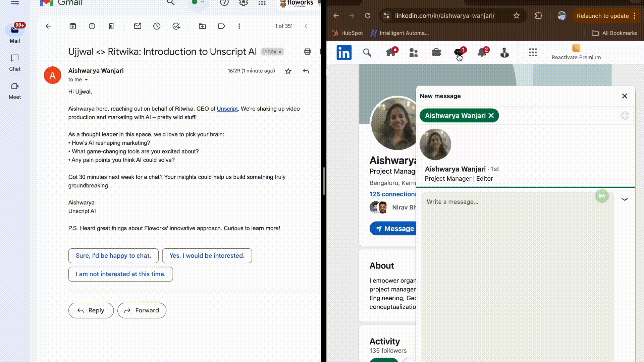
Task: Archive the open email
Action: pyautogui.click(x=72, y=26)
